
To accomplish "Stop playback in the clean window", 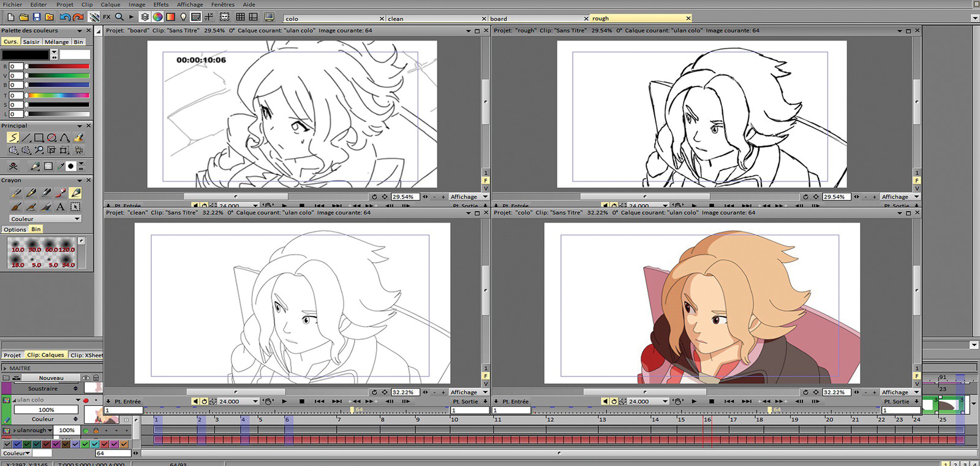I will (x=301, y=401).
